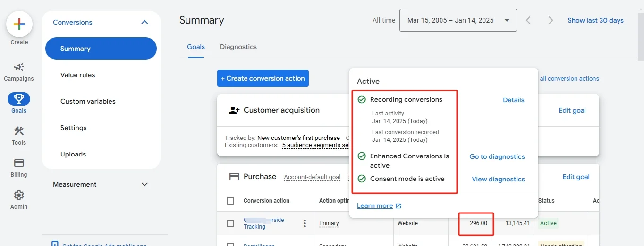This screenshot has height=246, width=644.
Task: Click Website source in Tracking row
Action: 407,223
